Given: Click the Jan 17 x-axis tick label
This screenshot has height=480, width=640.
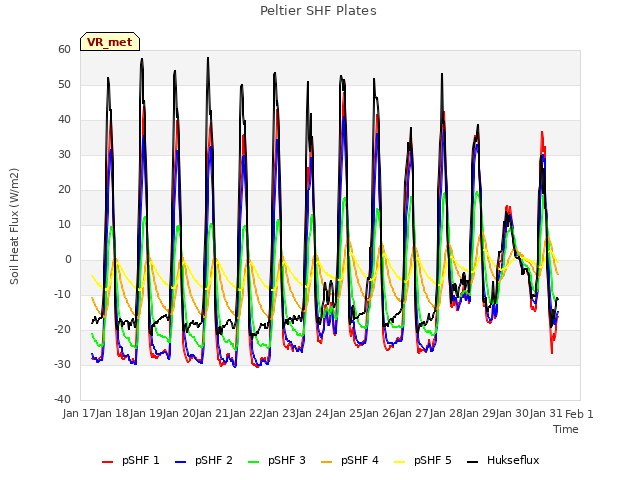Looking at the screenshot, I should (x=79, y=414).
